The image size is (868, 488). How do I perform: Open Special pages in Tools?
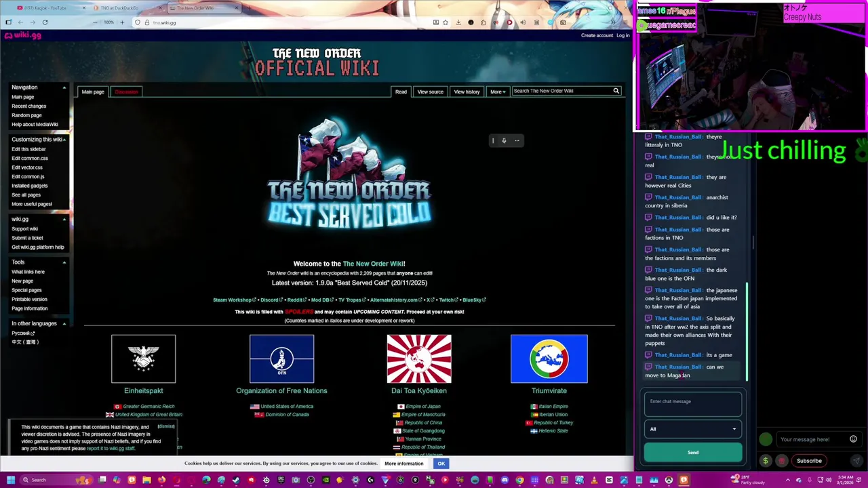point(26,290)
